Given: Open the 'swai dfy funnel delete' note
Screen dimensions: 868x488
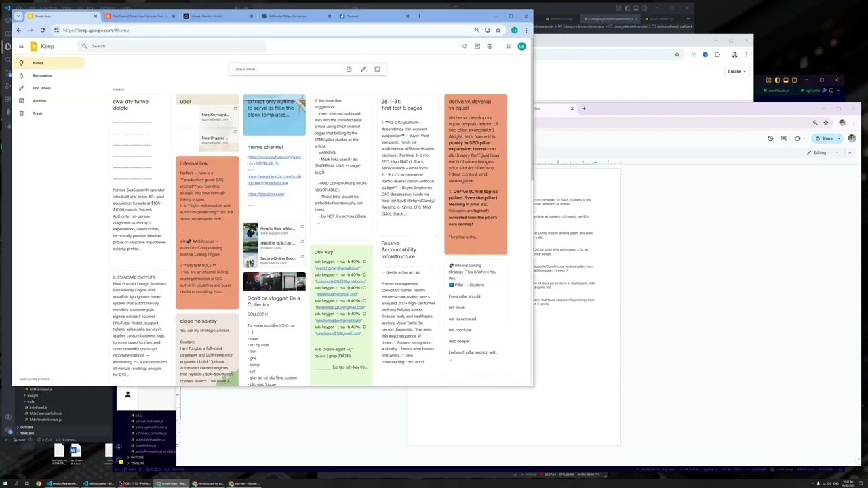Looking at the screenshot, I should 140,180.
